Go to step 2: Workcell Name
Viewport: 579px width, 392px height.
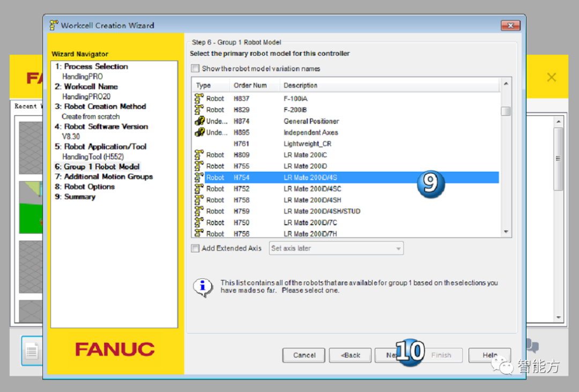86,86
